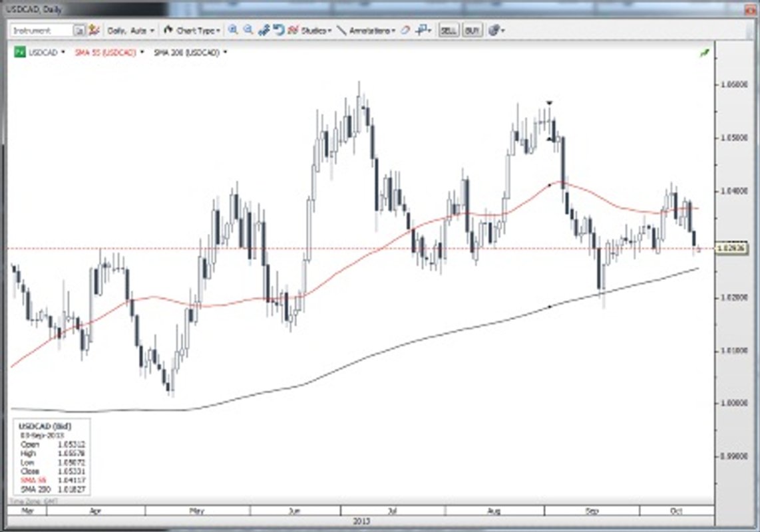Select the trend line drawing tool
The height and width of the screenshot is (532, 760).
click(343, 30)
